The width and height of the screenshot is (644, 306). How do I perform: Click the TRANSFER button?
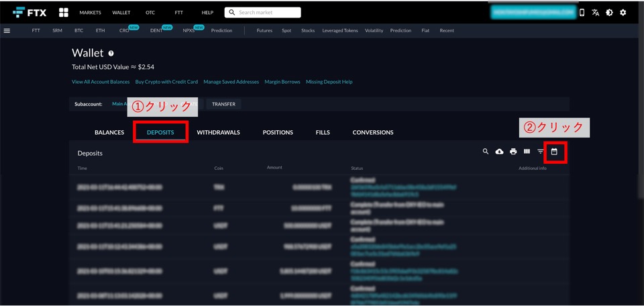coord(223,104)
